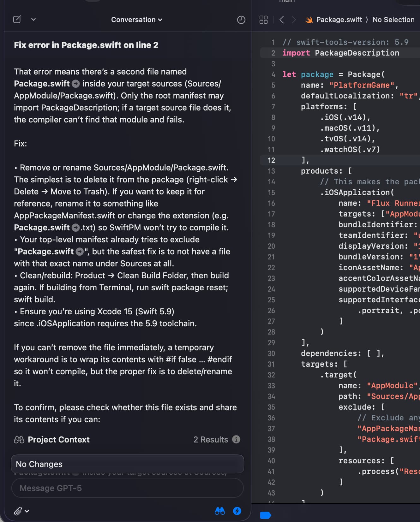The width and height of the screenshot is (420, 522).
Task: Start a new conversation with compose icon
Action: point(17,20)
